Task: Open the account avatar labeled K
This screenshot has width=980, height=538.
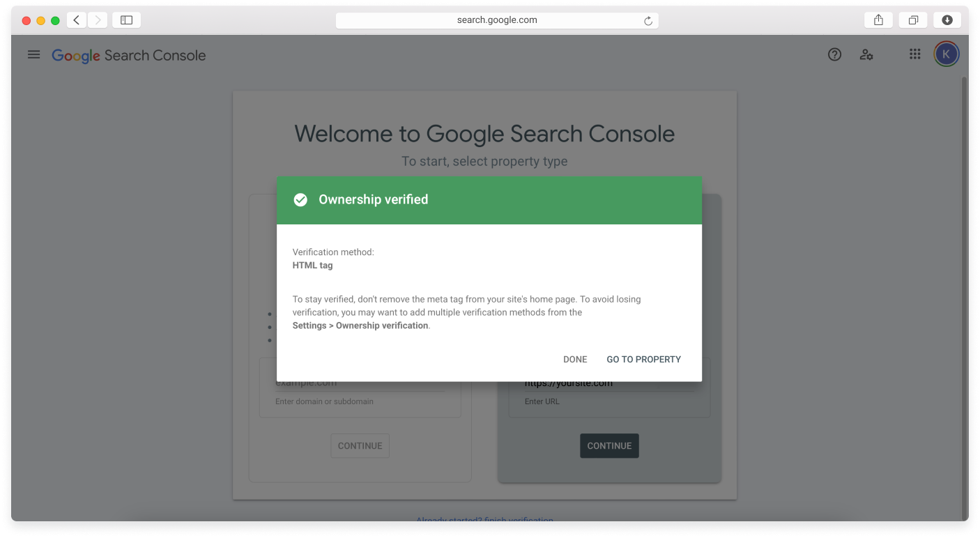Action: coord(947,54)
